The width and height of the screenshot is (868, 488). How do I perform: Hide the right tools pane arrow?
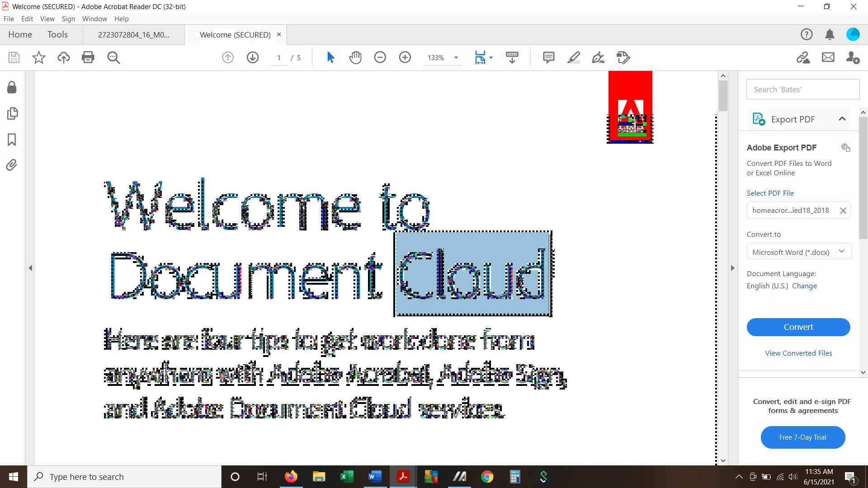(x=732, y=268)
